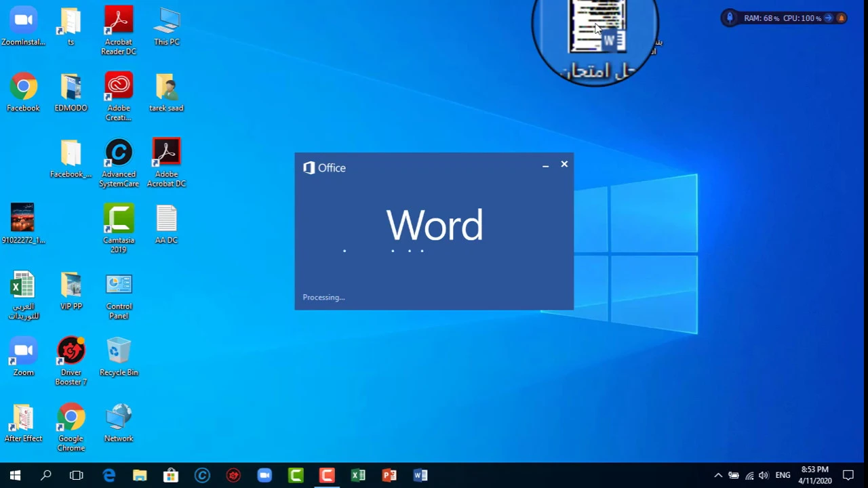Launch Camtasia 2019 desktop shortcut

[119, 229]
